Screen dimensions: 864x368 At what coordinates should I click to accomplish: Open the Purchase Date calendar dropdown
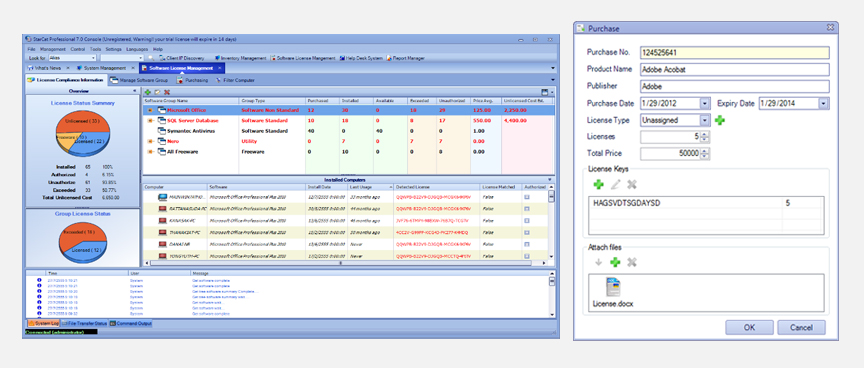[x=705, y=103]
